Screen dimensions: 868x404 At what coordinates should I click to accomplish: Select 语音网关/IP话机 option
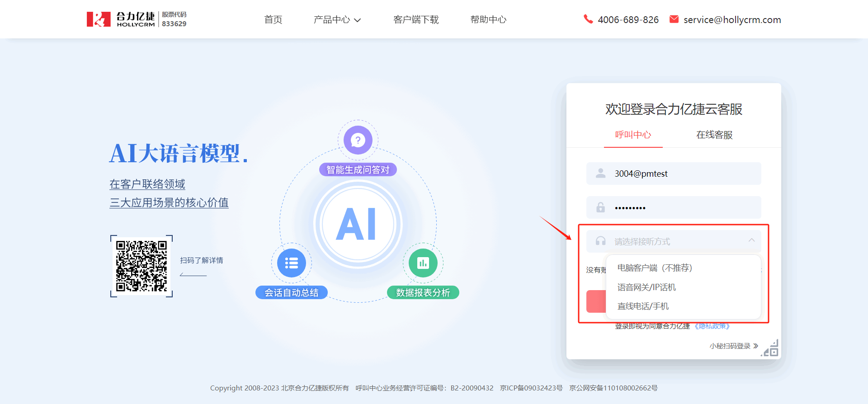click(683, 287)
